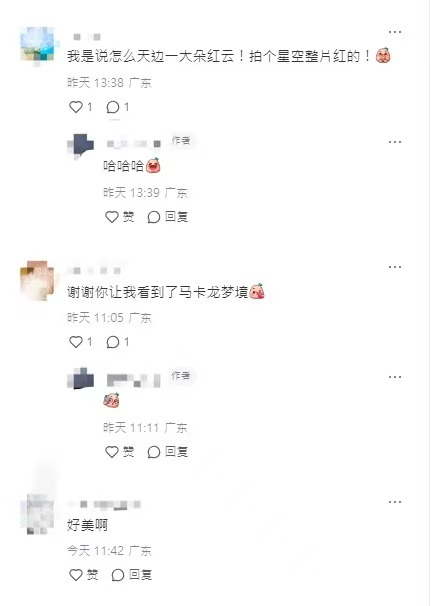This screenshot has height=606, width=431.
Task: Open more options for red cloud comment
Action: point(395,32)
